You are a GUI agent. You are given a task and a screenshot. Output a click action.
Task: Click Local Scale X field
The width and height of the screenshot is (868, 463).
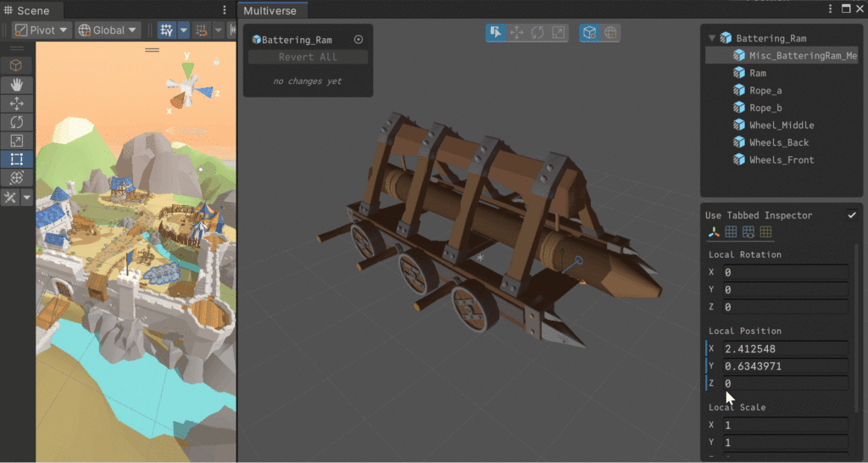785,426
